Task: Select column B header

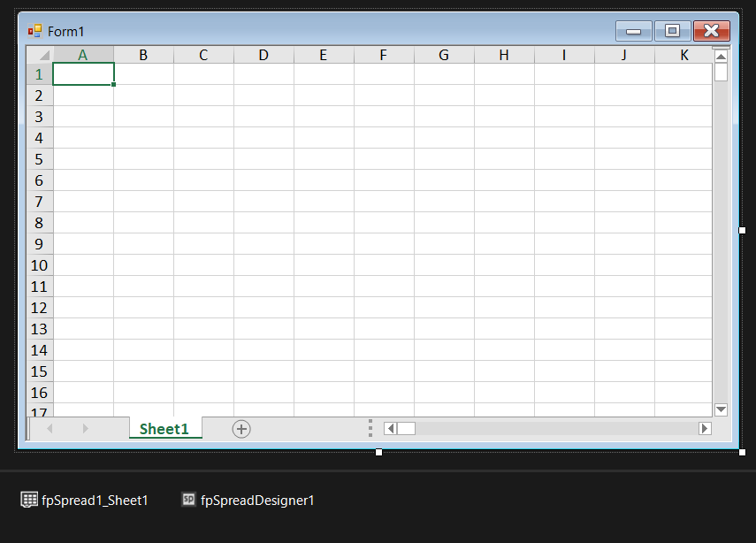Action: [143, 55]
